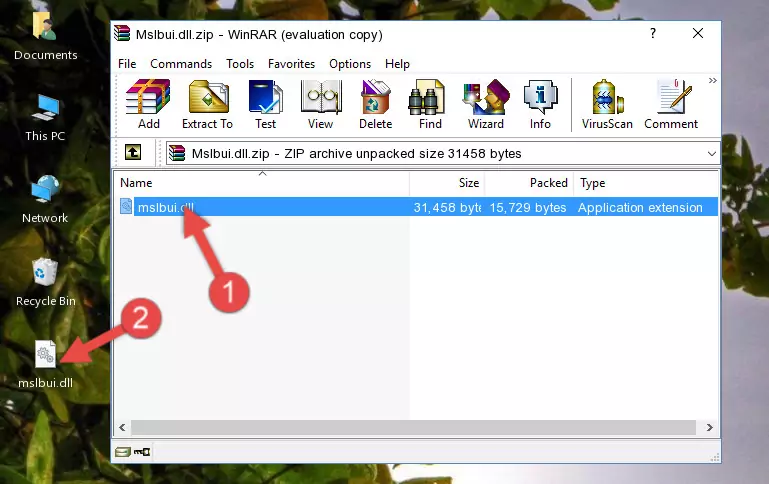Image resolution: width=769 pixels, height=484 pixels.
Task: Select the Network desktop icon
Action: [45, 200]
